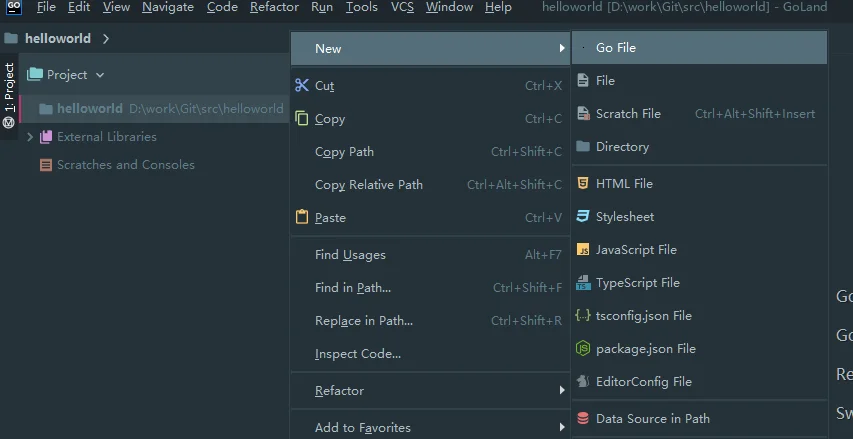The width and height of the screenshot is (853, 439).
Task: Choose Copy Path in context menu
Action: click(x=430, y=152)
